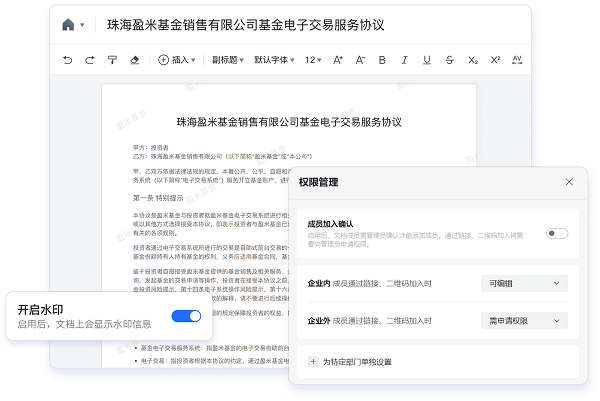Expand the arrow beside the home icon

point(82,25)
